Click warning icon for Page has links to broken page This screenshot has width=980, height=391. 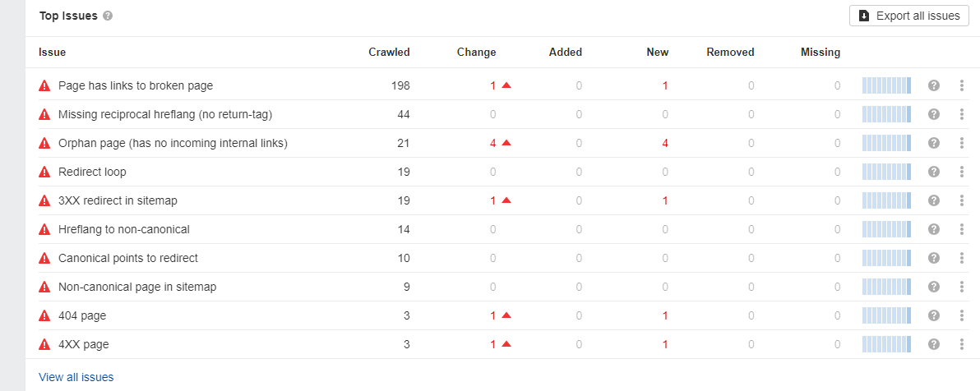(44, 85)
